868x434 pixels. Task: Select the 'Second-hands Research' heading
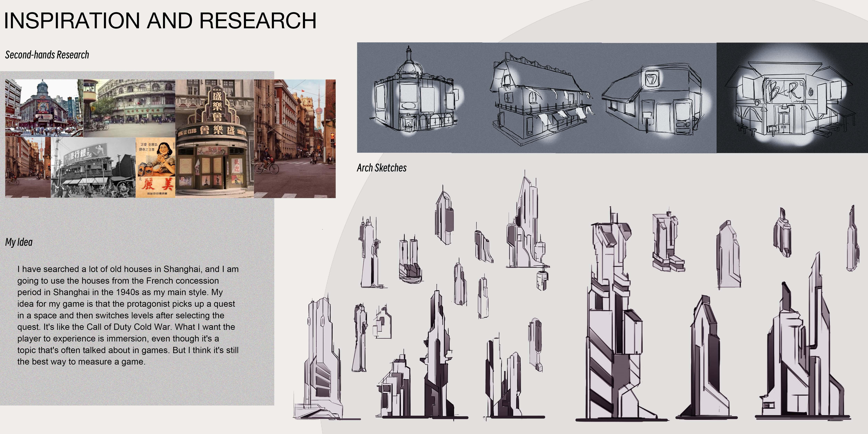point(47,55)
